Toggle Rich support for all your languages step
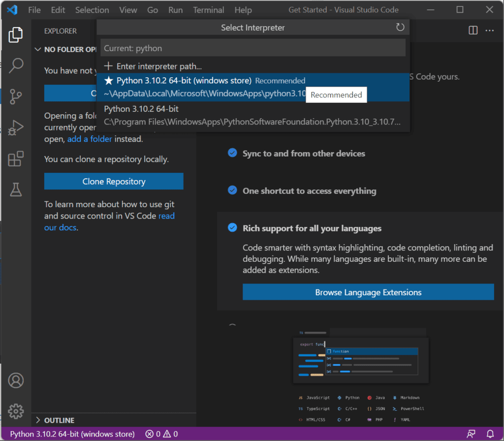504x441 pixels. 232,228
